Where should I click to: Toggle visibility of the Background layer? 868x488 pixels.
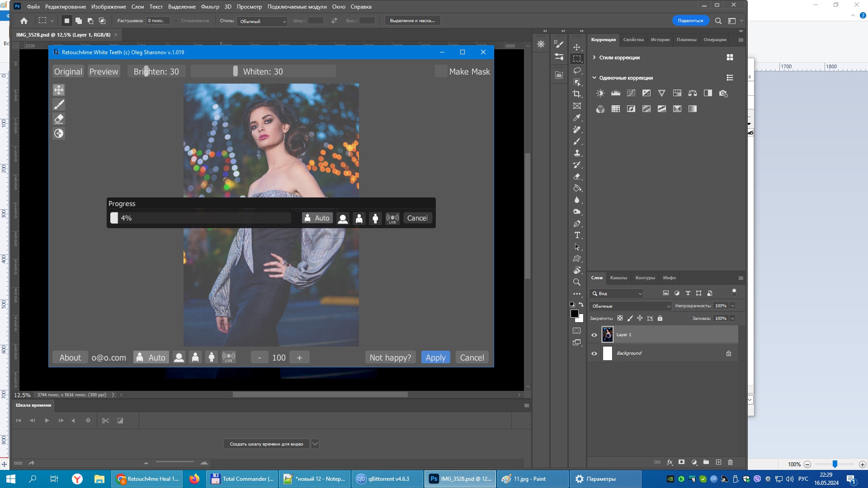[594, 353]
